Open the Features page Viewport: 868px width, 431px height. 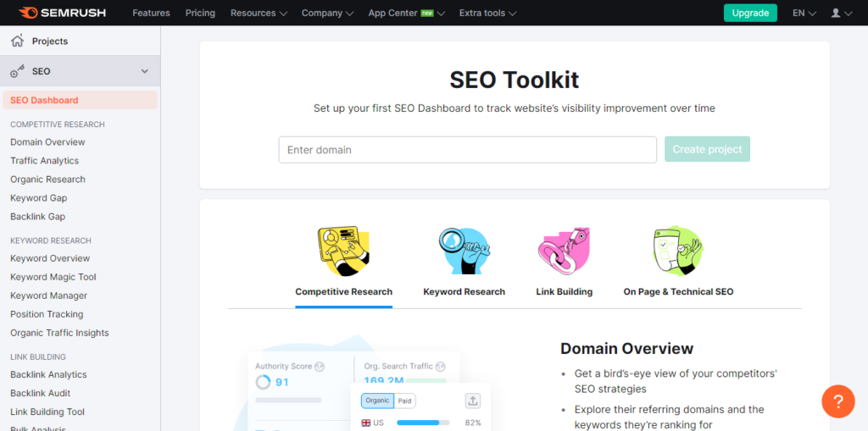(x=151, y=13)
